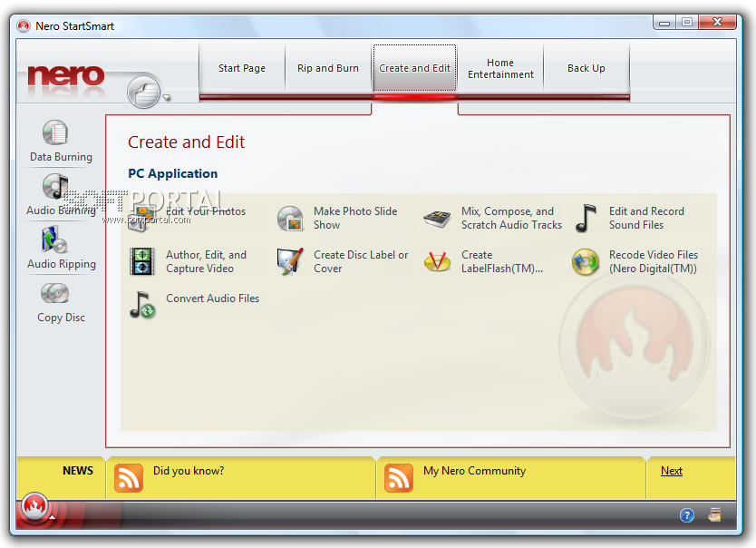Click the Audio Ripping label
Image resolution: width=756 pixels, height=548 pixels.
pyautogui.click(x=62, y=264)
